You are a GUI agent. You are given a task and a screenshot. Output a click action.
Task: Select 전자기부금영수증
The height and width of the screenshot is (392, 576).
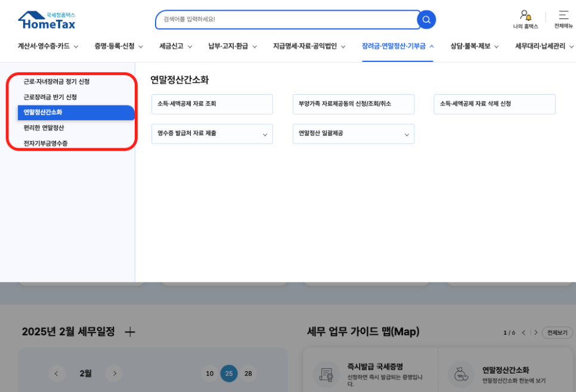coord(45,143)
